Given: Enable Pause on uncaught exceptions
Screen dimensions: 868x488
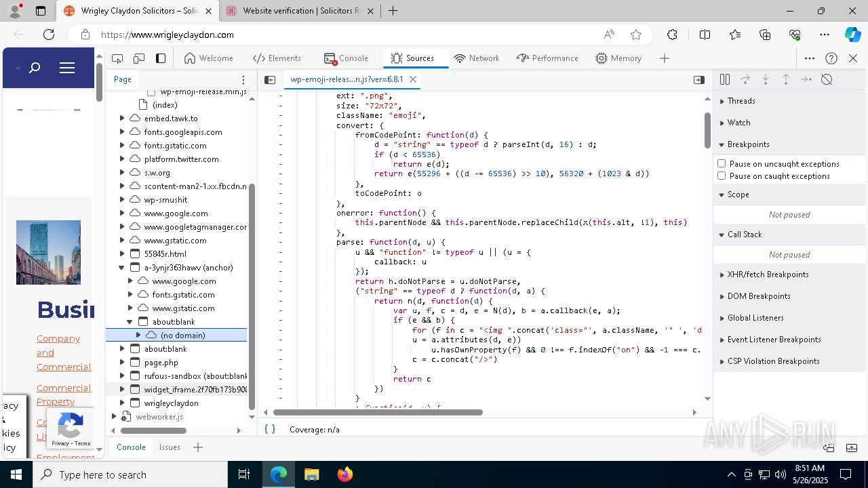Looking at the screenshot, I should coord(722,163).
